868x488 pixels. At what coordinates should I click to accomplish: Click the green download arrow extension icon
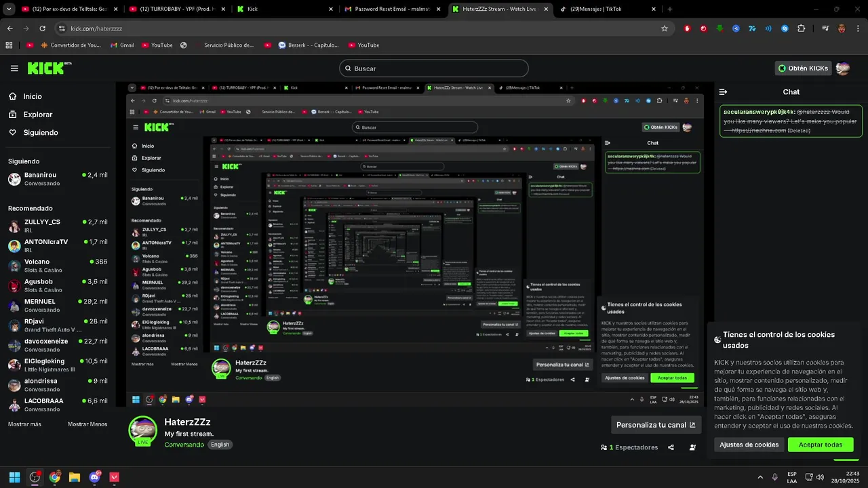(719, 28)
